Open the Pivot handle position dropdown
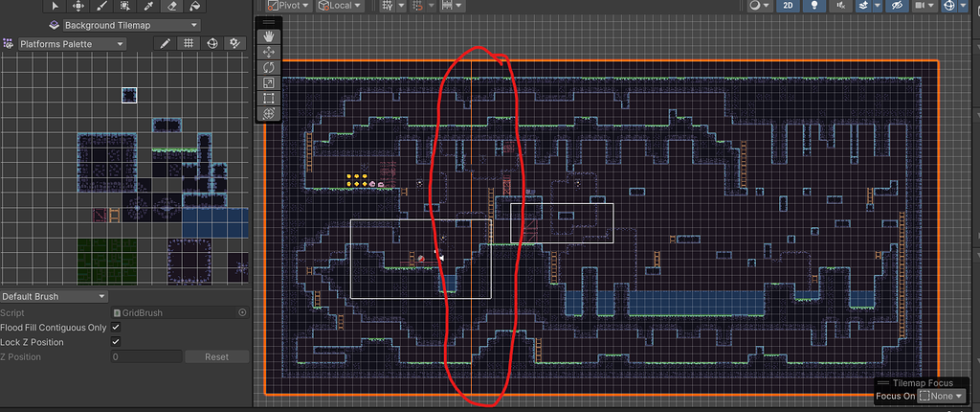 pos(289,5)
